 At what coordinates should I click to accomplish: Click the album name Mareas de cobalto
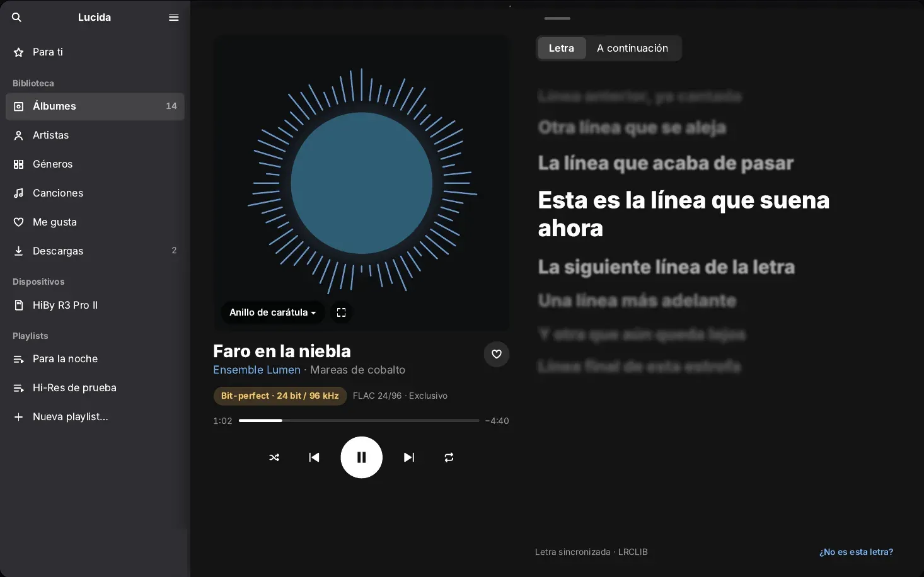coord(357,370)
